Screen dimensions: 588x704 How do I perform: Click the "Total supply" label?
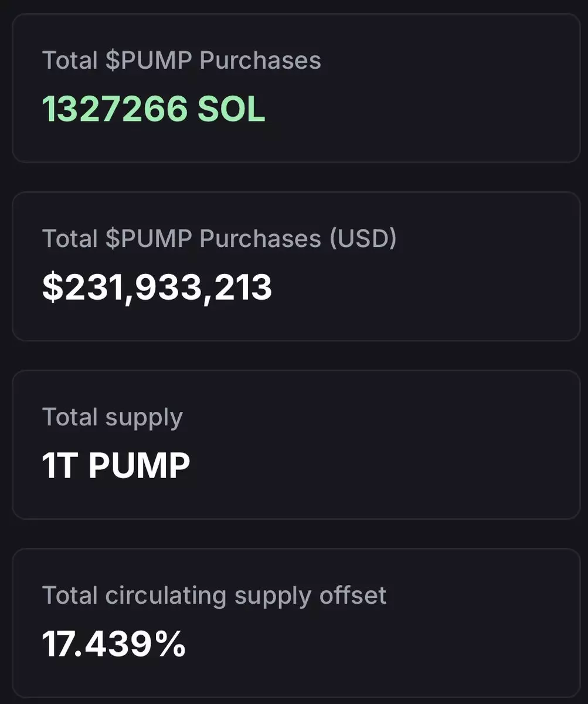113,417
